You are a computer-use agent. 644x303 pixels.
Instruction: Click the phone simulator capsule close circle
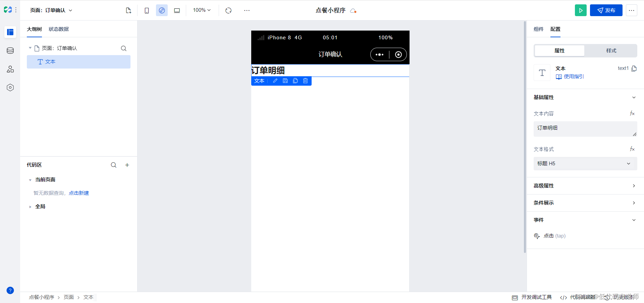point(398,54)
